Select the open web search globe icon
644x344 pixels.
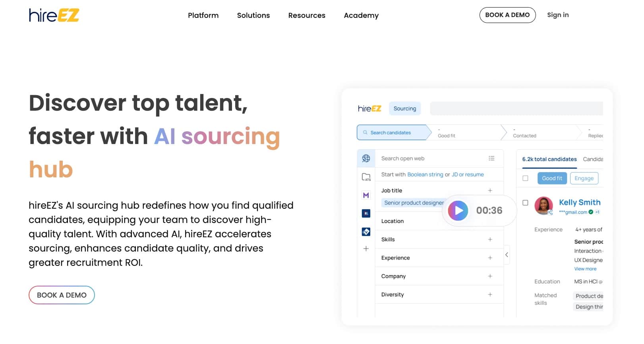[x=366, y=158]
